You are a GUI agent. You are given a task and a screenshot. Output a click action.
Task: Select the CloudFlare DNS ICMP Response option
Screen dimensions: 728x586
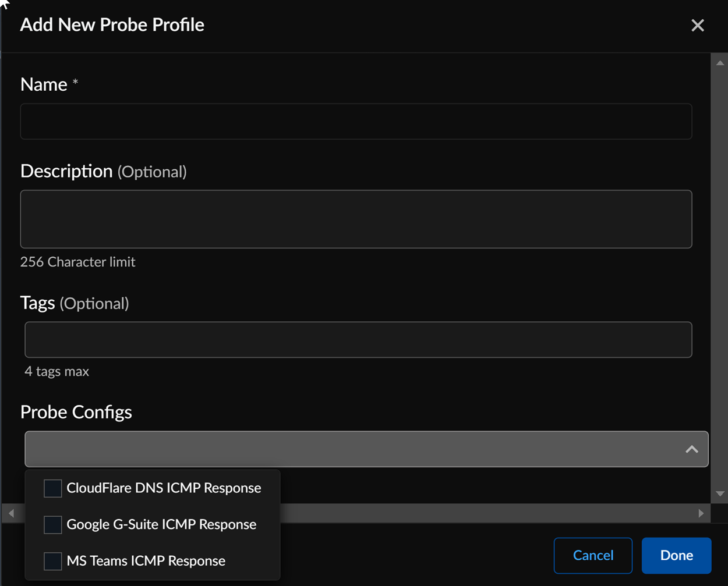click(164, 488)
